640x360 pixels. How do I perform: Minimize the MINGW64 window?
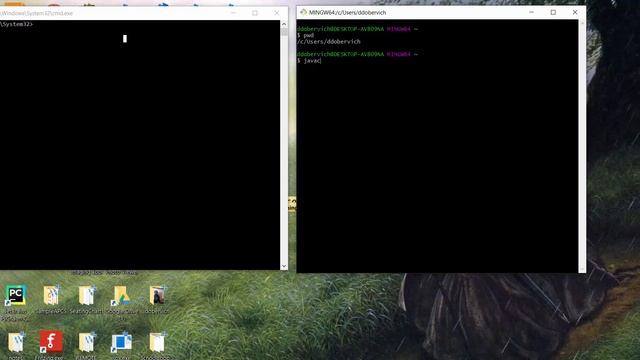[531, 12]
